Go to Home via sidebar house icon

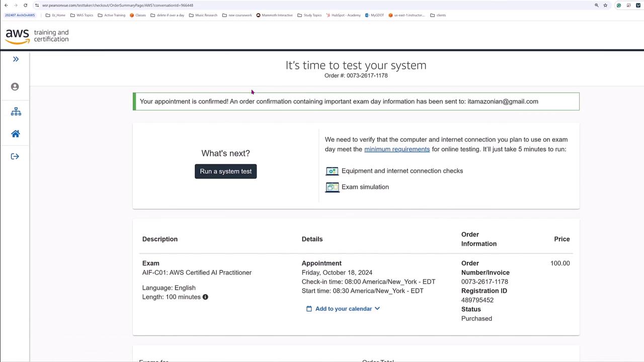(x=16, y=134)
